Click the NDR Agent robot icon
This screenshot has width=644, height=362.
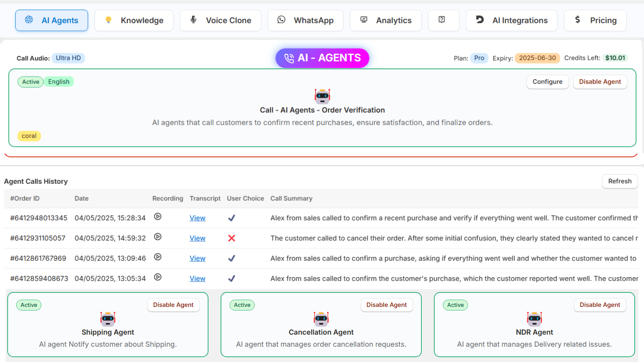[x=535, y=319]
